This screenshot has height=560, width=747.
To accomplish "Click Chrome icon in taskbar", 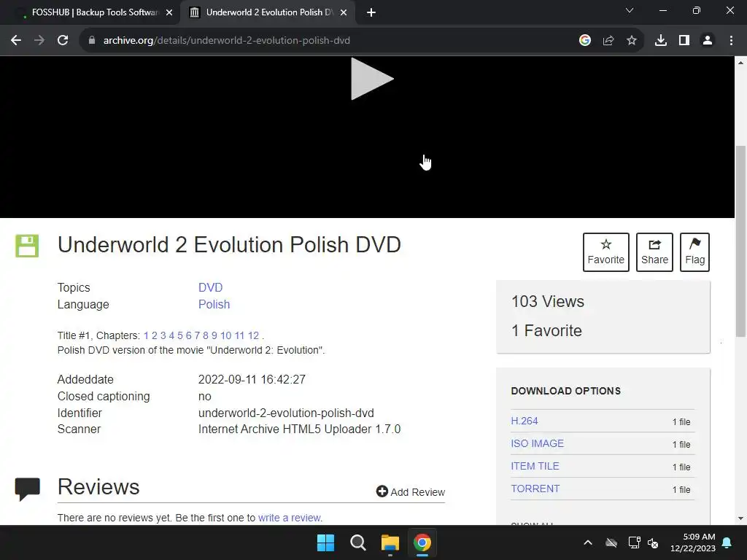I will pos(422,542).
